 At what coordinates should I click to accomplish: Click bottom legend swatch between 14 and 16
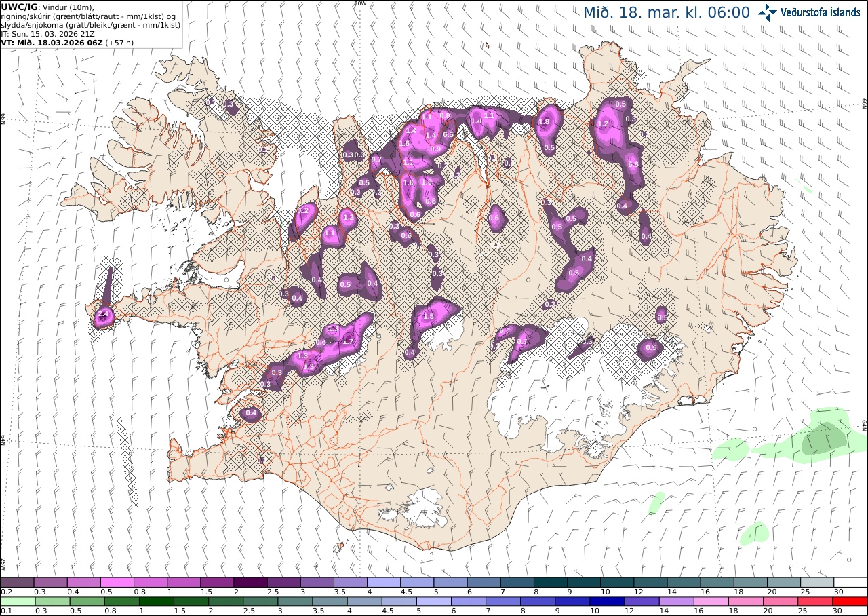(677, 601)
